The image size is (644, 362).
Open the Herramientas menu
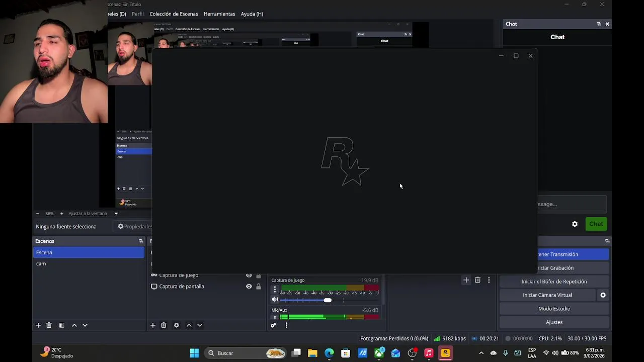click(219, 14)
